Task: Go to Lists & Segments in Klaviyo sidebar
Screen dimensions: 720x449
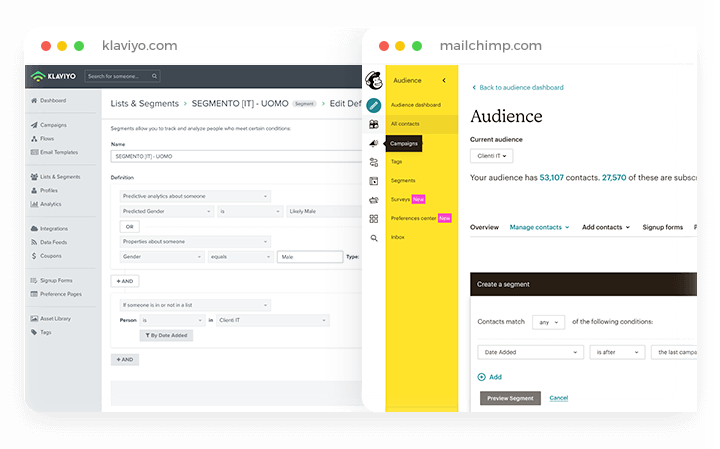Action: click(x=55, y=177)
